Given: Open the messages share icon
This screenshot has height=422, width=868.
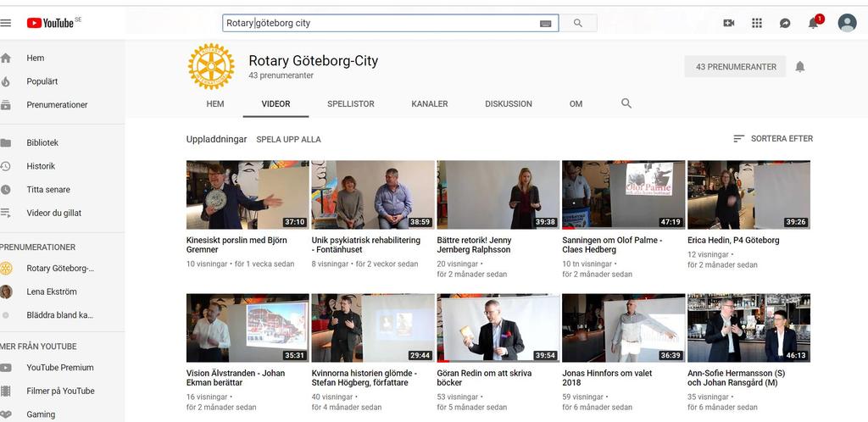Looking at the screenshot, I should 784,23.
